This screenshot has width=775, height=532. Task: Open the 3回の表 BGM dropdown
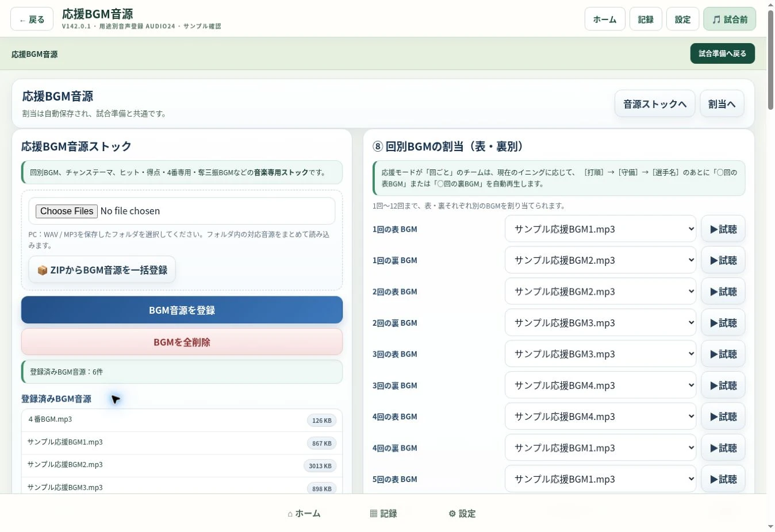click(x=600, y=354)
